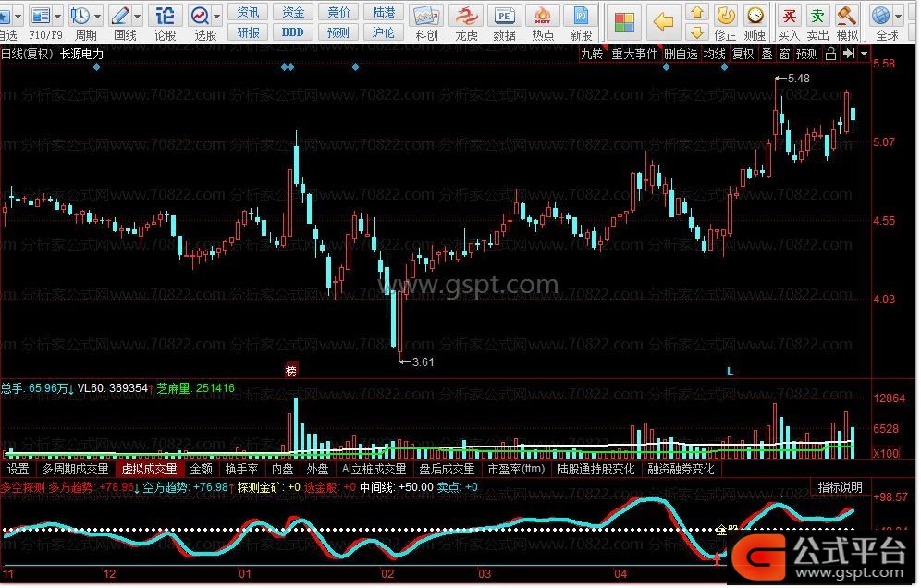921x588 pixels.
Task: Switch to the 金额 tab
Action: (202, 469)
